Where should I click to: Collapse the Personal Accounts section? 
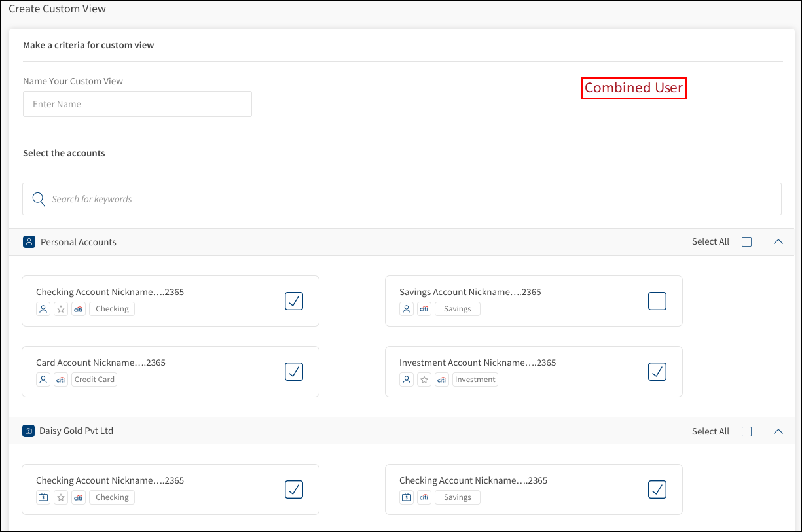pyautogui.click(x=778, y=242)
